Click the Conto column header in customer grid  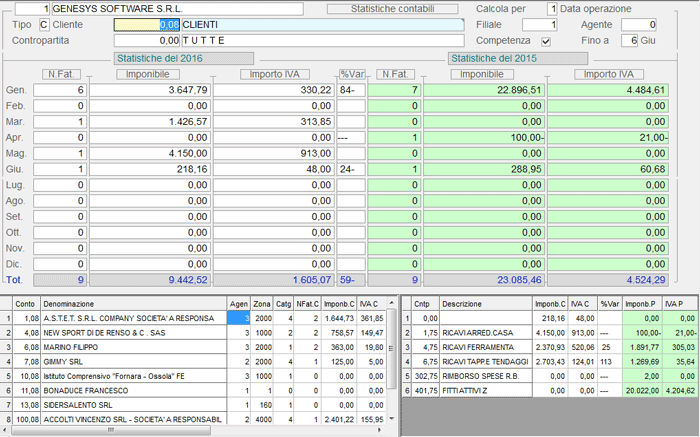(26, 304)
